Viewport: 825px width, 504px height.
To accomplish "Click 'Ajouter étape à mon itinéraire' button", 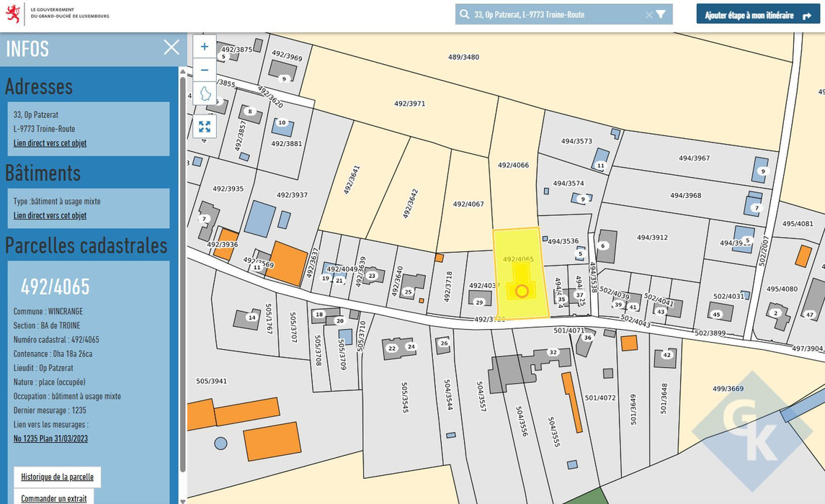I will point(758,14).
